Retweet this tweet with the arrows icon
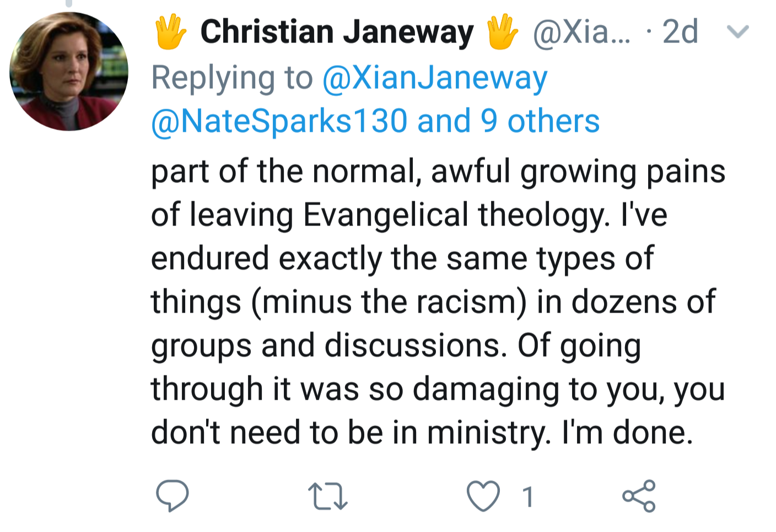 (x=327, y=496)
